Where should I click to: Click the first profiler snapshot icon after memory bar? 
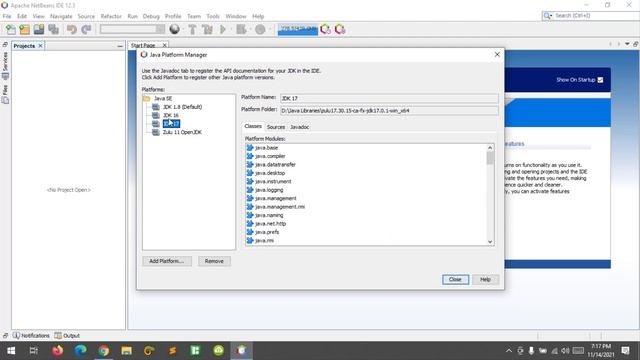(x=325, y=29)
